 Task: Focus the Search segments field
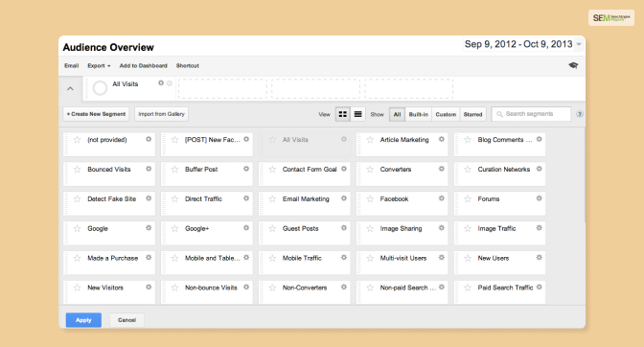pyautogui.click(x=531, y=114)
